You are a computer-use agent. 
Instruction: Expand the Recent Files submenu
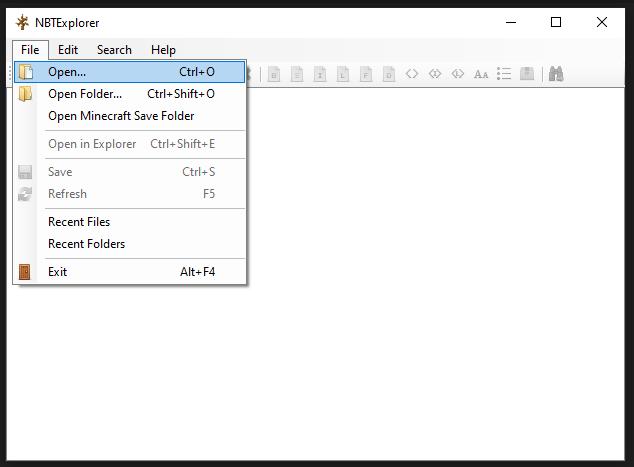[79, 222]
